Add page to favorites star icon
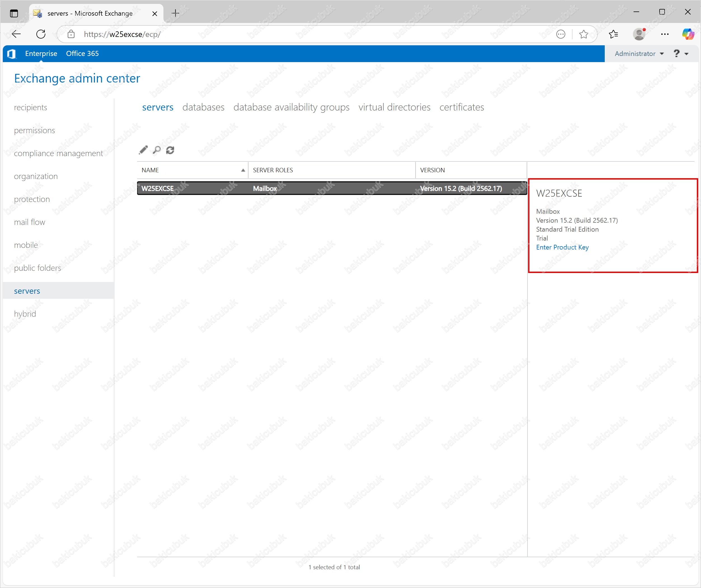 [x=583, y=34]
